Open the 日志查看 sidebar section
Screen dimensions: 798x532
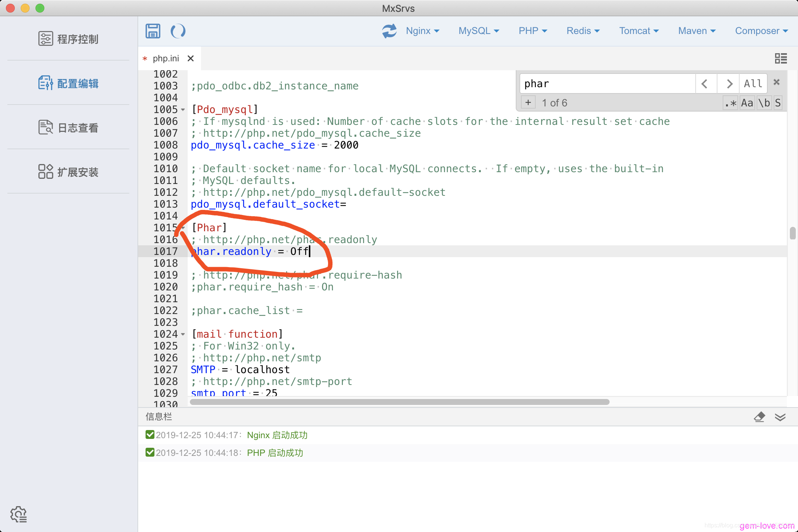[x=68, y=128]
